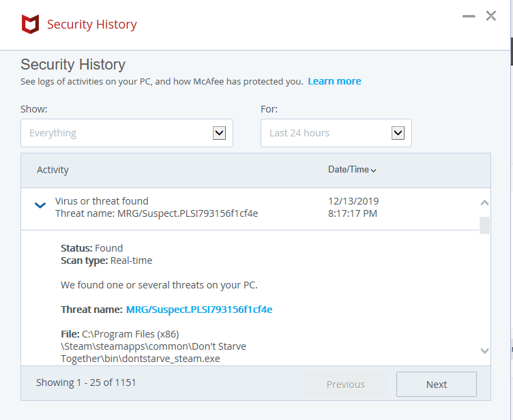This screenshot has height=420, width=513.
Task: Click the log list scrollbar thumb
Action: (x=484, y=225)
